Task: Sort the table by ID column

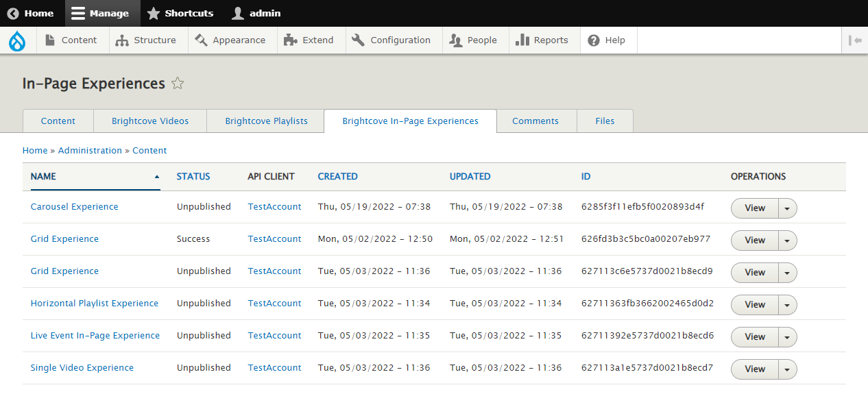Action: point(586,177)
